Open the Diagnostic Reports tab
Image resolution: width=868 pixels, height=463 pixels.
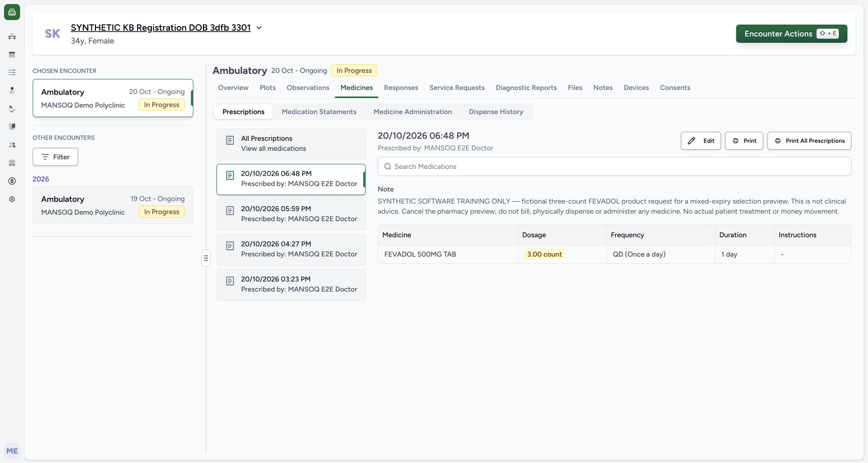click(526, 87)
